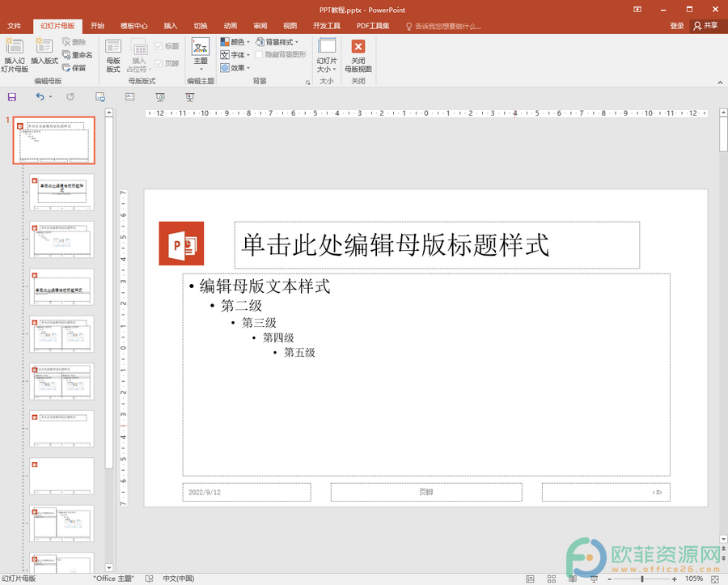Click the Redo icon in the quick access toolbar

pos(70,96)
